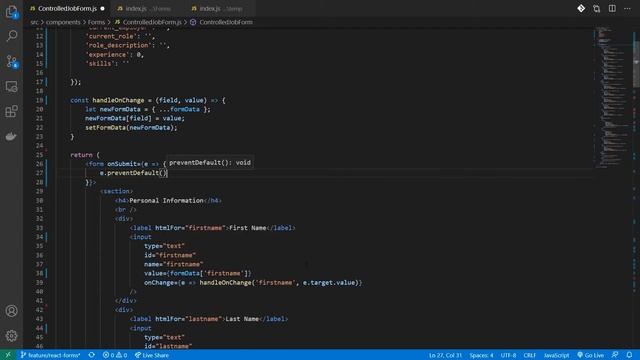This screenshot has height=360, width=640.
Task: Open changes icon in editor toolbar
Action: (596, 8)
